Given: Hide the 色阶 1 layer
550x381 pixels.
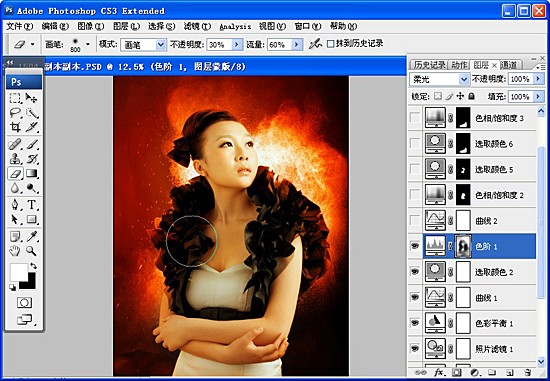Looking at the screenshot, I should pyautogui.click(x=415, y=247).
